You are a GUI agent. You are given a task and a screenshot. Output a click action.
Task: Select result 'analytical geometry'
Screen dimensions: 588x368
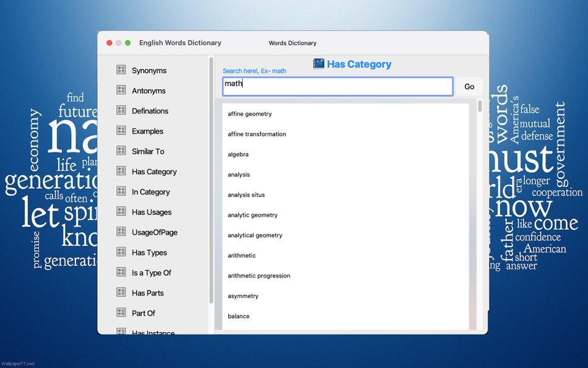(x=254, y=235)
